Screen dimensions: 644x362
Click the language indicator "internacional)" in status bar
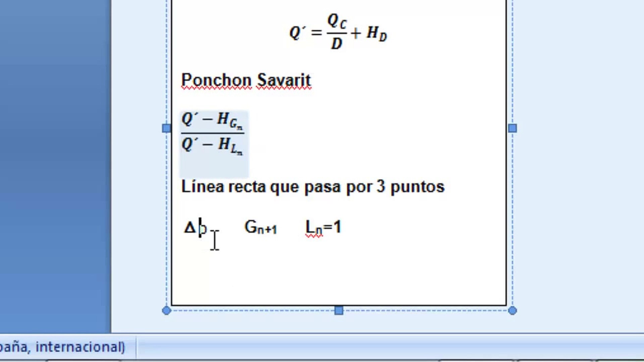[80, 347]
